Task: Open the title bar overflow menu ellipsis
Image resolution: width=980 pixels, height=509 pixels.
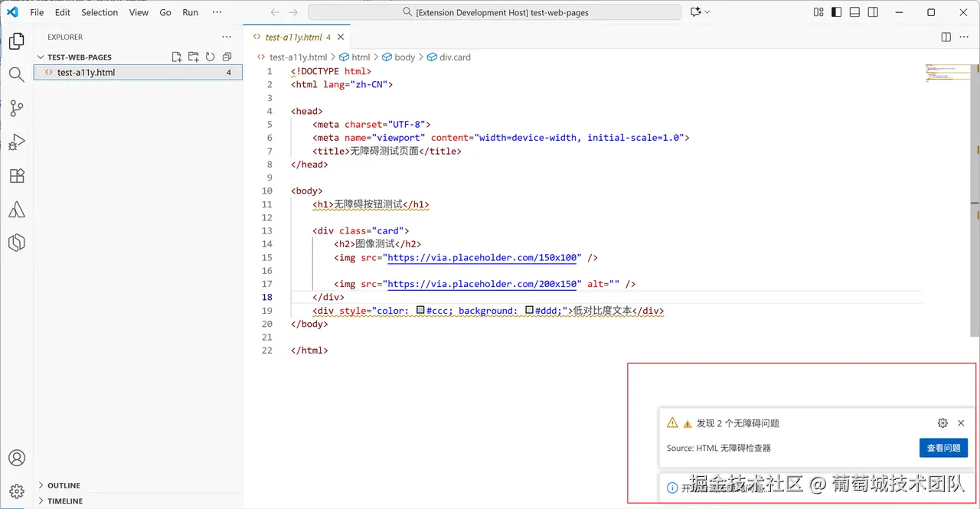Action: (x=217, y=12)
